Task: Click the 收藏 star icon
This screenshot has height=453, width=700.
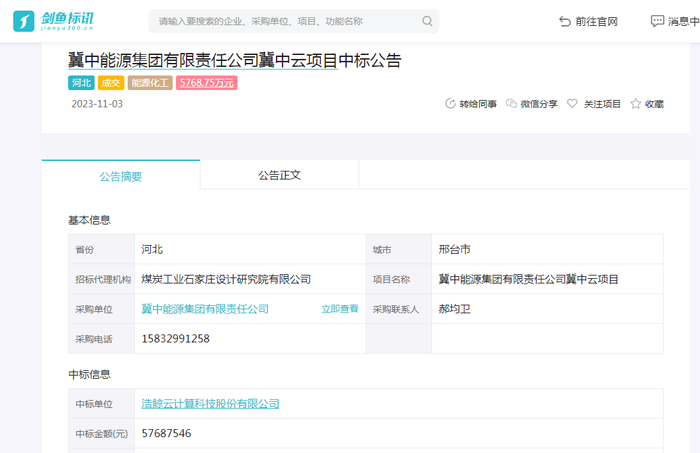Action: [x=635, y=104]
